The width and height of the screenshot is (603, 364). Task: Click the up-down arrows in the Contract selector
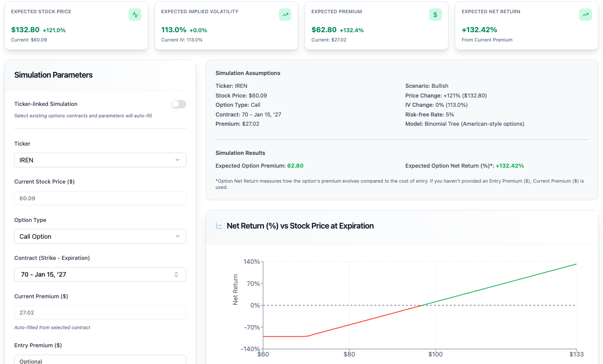point(176,274)
